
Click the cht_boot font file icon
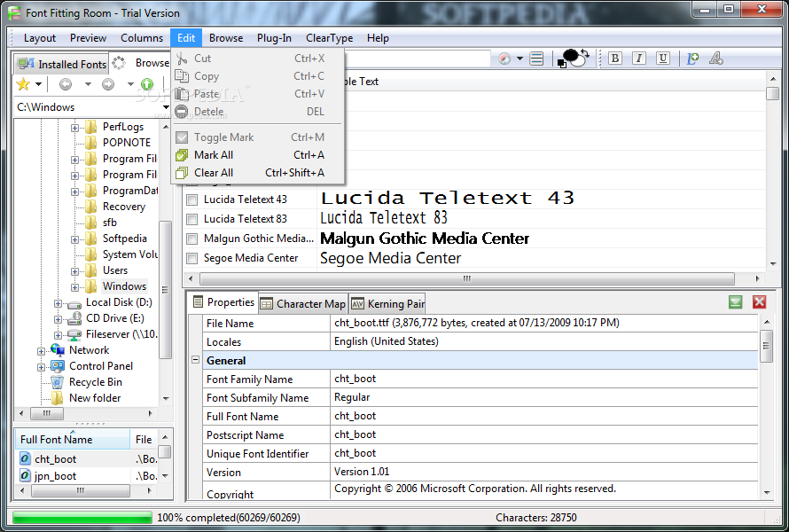(25, 458)
